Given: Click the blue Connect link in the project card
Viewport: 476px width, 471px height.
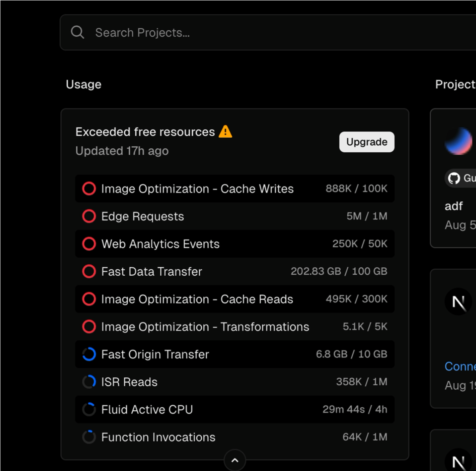Looking at the screenshot, I should [460, 367].
